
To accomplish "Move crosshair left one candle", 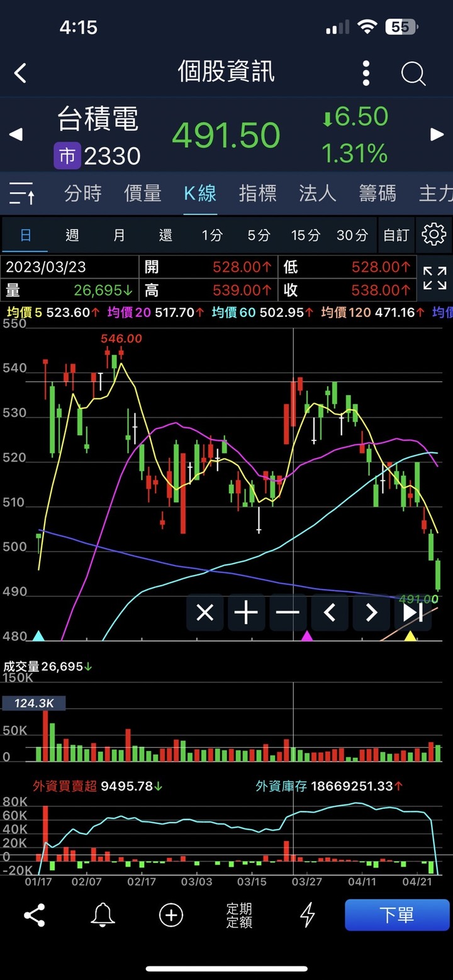I will coord(329,612).
